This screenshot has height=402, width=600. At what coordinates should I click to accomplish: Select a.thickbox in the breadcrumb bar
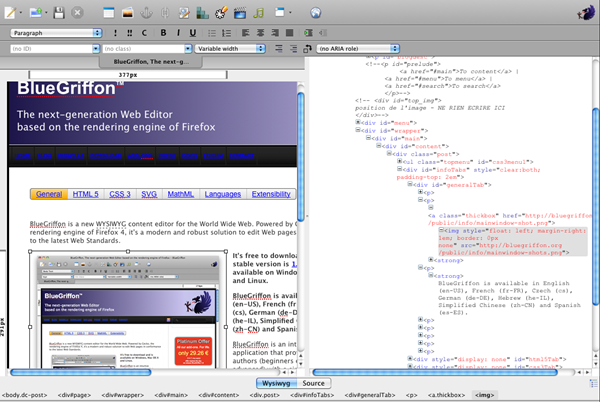[446, 395]
